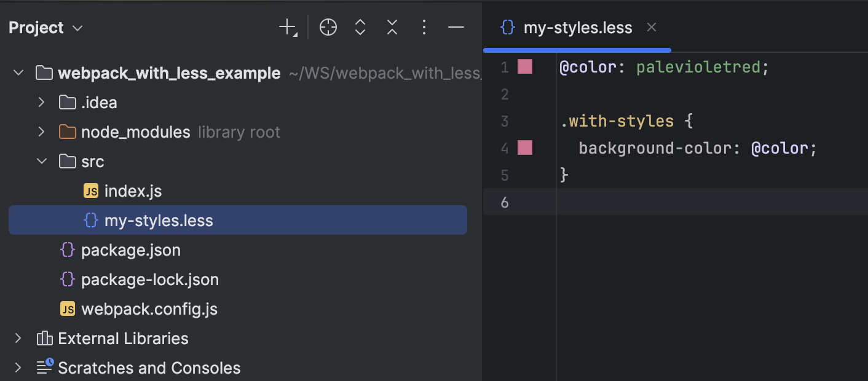Viewport: 868px width, 381px height.
Task: Click the braces icon on my-styles.less tab
Action: (507, 27)
